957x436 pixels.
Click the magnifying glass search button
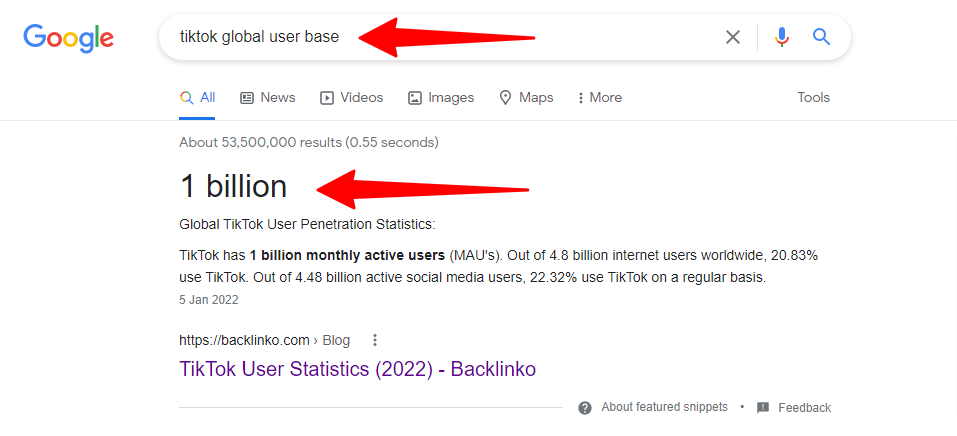coord(821,37)
